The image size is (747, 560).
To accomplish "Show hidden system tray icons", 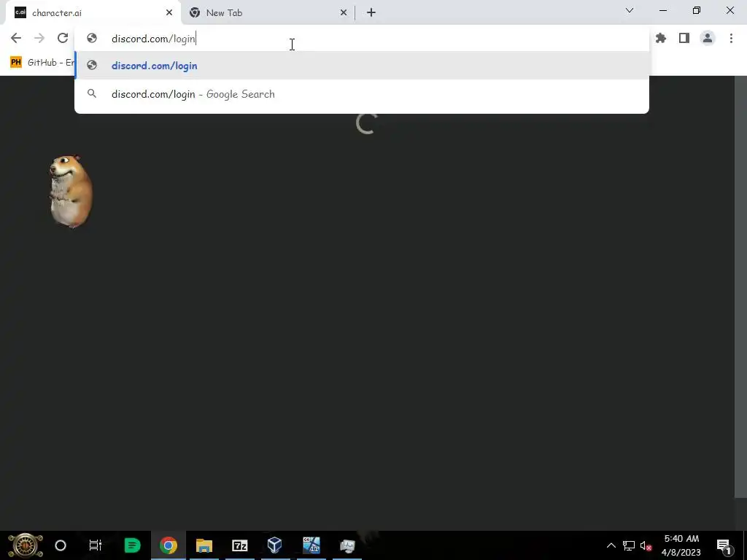I will point(611,545).
